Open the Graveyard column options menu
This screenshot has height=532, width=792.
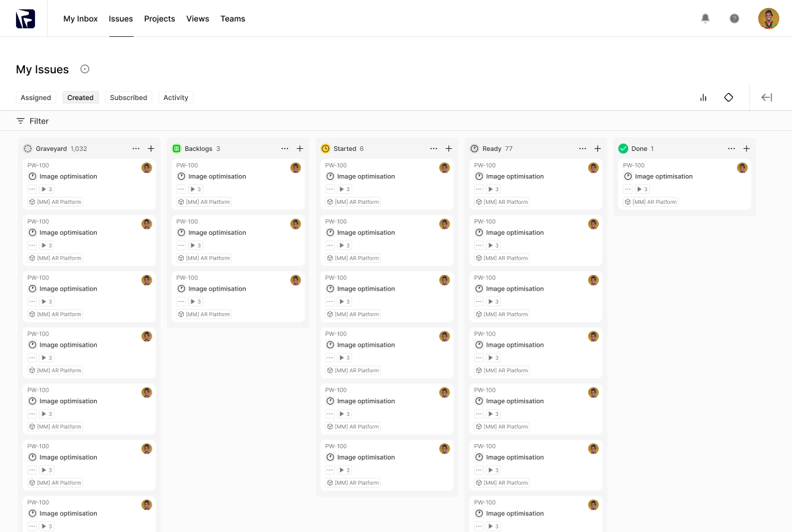click(136, 149)
